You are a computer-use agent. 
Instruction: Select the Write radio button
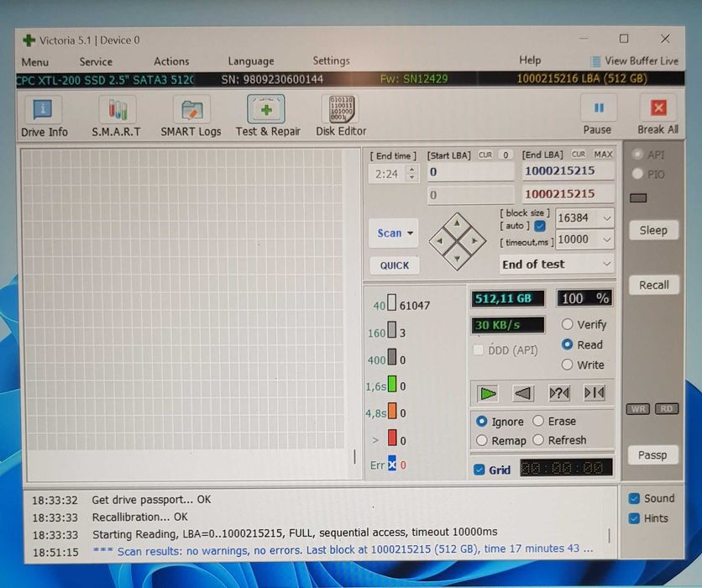tap(568, 365)
